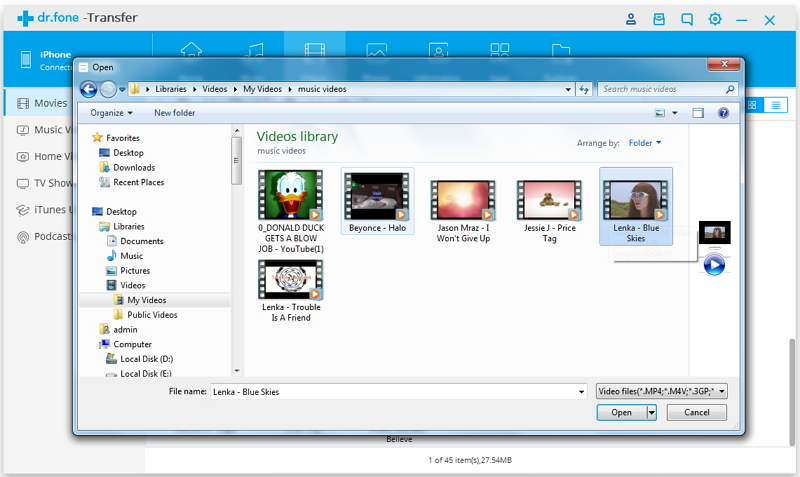This screenshot has width=800, height=477.
Task: Open the More view options arrow
Action: click(x=674, y=113)
